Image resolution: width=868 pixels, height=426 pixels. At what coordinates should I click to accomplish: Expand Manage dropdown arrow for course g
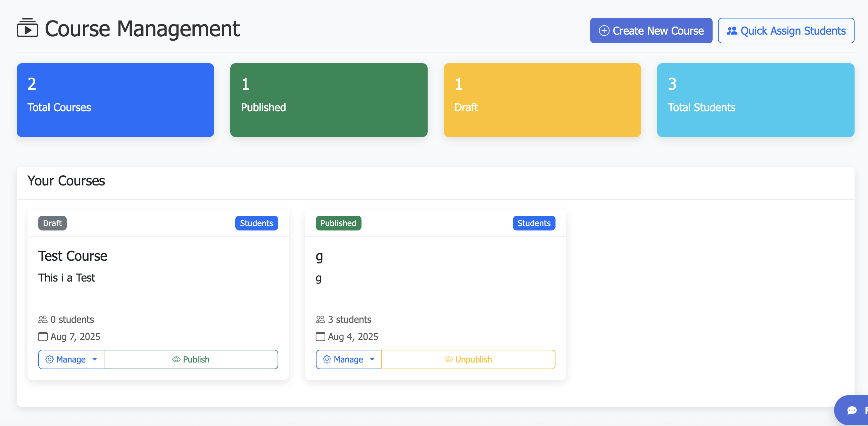coord(372,359)
